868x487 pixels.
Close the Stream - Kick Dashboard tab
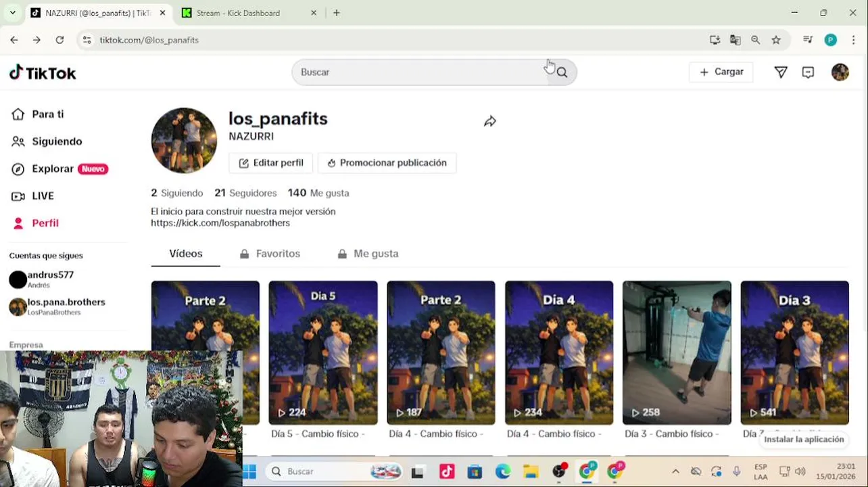[x=313, y=13]
